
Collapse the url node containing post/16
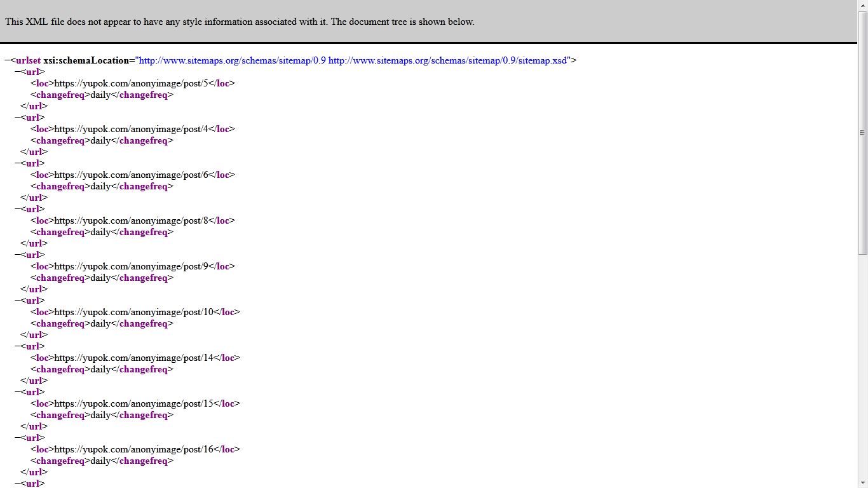click(x=18, y=438)
